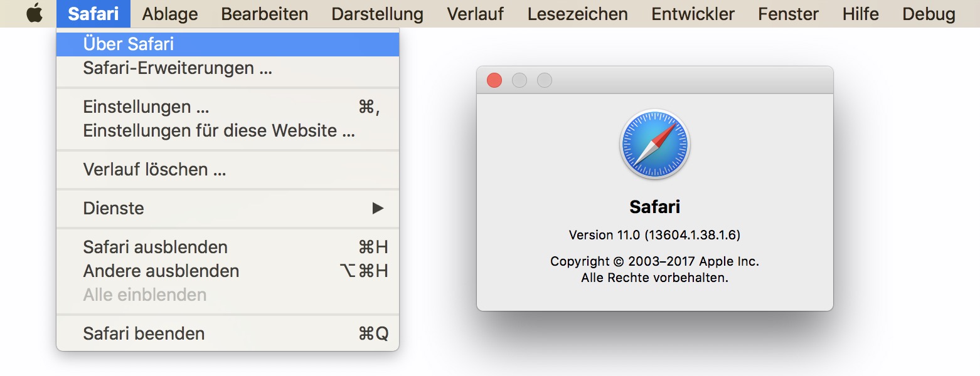The height and width of the screenshot is (376, 980).
Task: Click the Safari compass icon in About window
Action: [654, 144]
